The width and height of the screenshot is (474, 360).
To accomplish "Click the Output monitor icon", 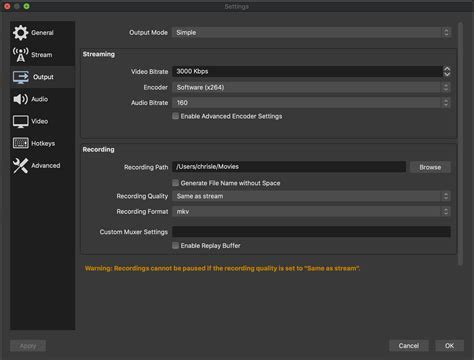I will [21, 77].
